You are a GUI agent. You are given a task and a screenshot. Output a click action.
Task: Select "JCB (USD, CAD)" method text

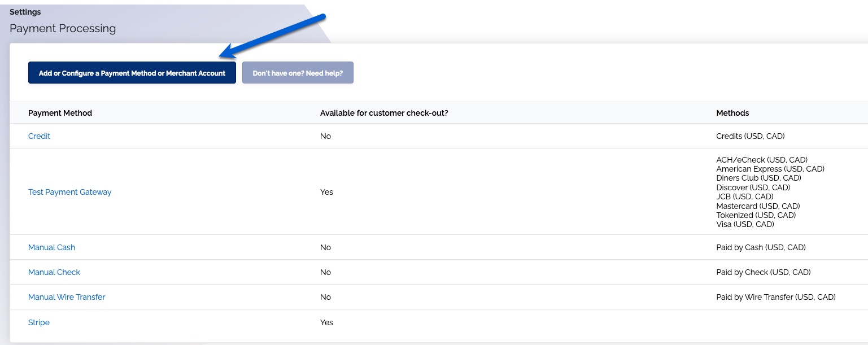point(744,196)
